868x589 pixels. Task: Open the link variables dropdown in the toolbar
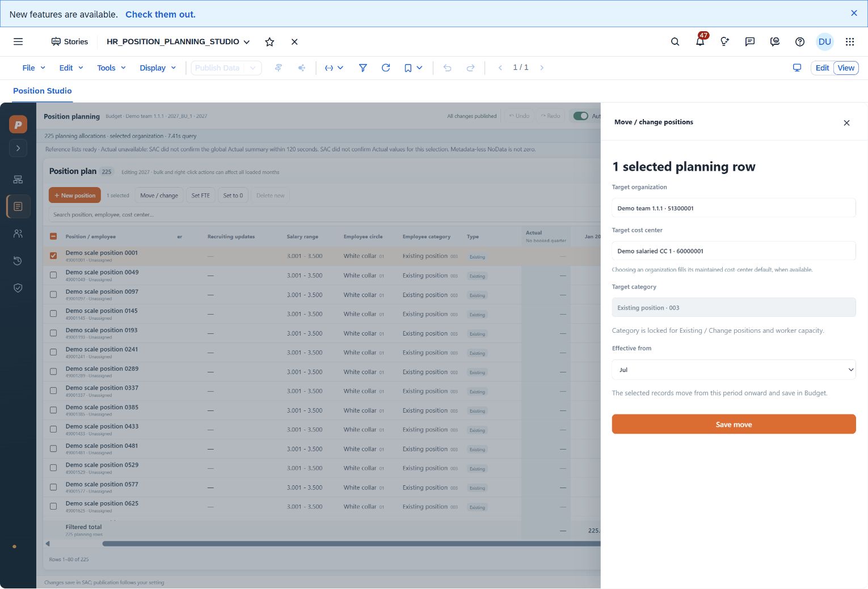tap(334, 67)
